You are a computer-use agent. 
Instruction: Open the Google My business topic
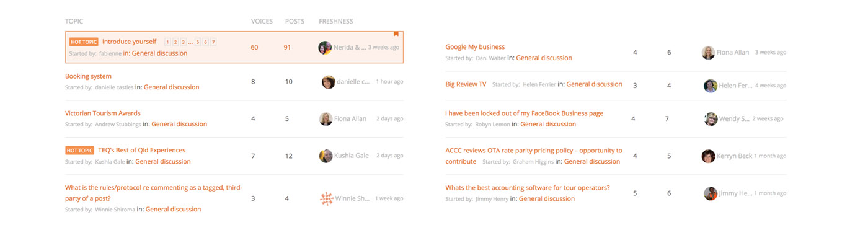click(475, 47)
